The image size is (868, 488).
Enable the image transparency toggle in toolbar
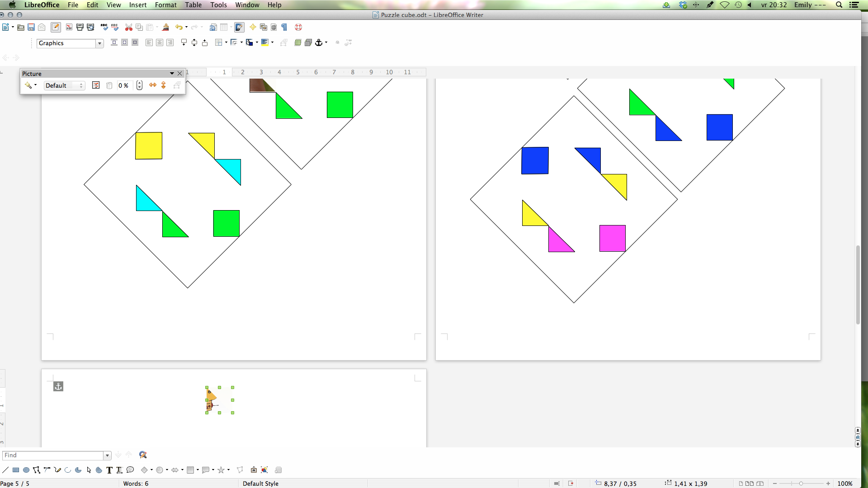pos(110,85)
